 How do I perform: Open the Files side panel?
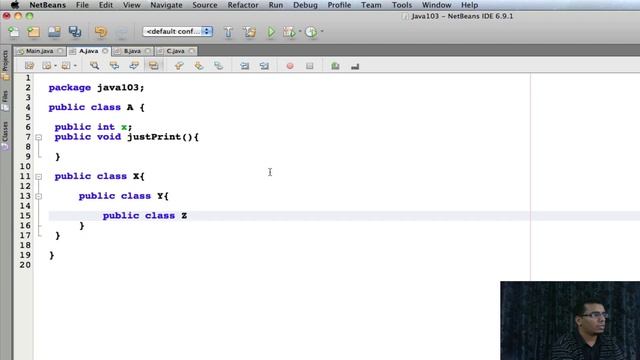click(x=5, y=101)
